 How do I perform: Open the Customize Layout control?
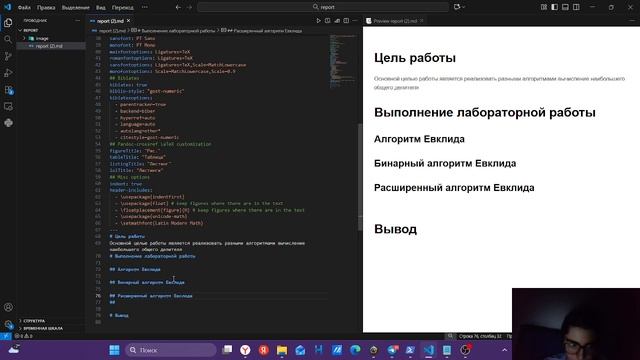[544, 7]
